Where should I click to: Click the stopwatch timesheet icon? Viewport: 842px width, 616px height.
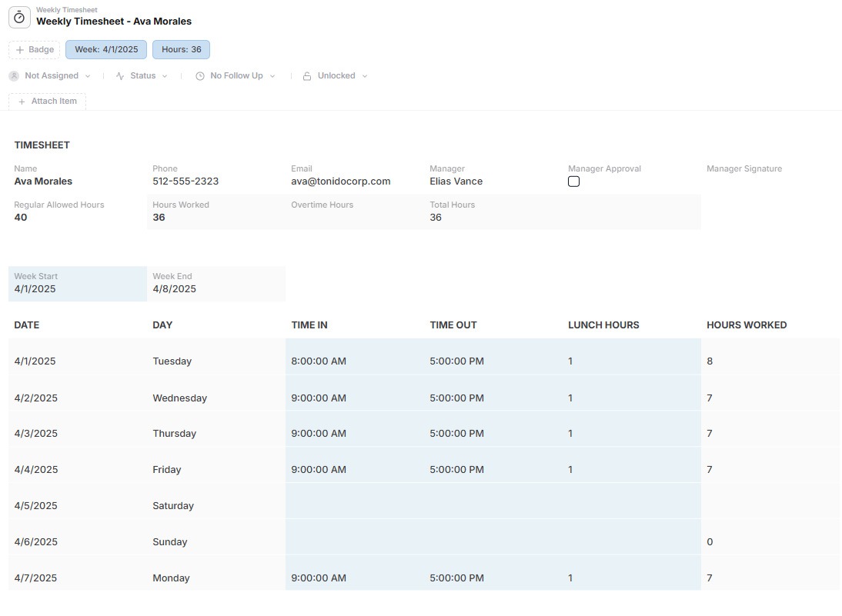pyautogui.click(x=19, y=17)
